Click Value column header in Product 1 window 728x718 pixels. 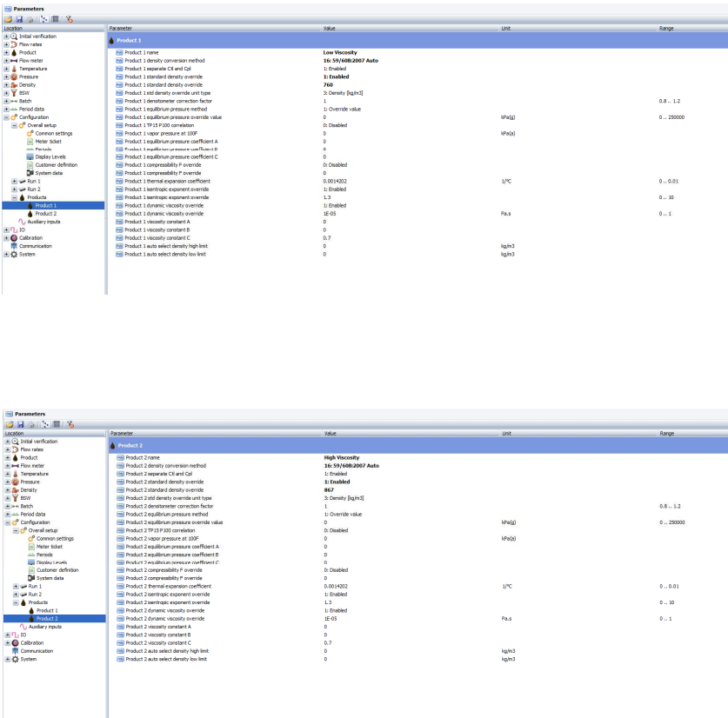coord(410,29)
